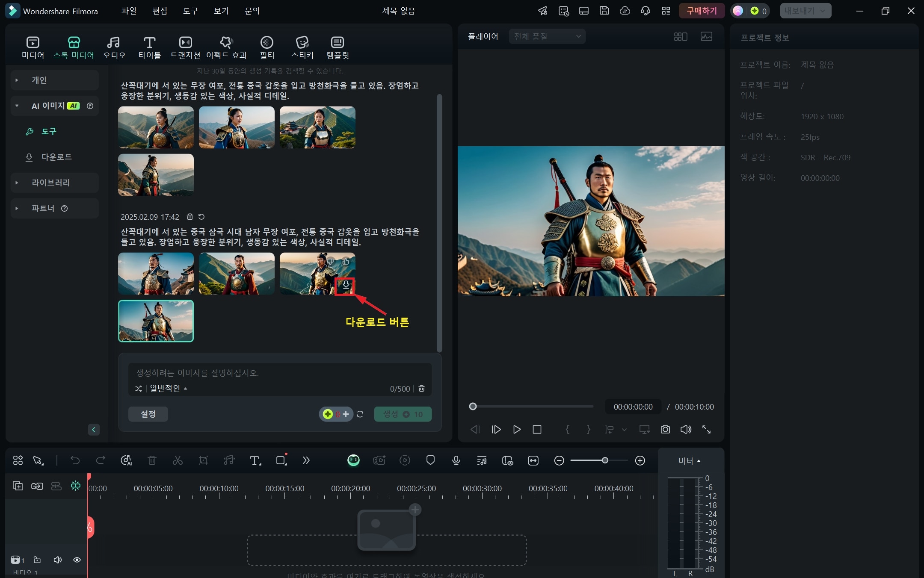
Task: Open the 일반적인 style dropdown
Action: click(169, 389)
